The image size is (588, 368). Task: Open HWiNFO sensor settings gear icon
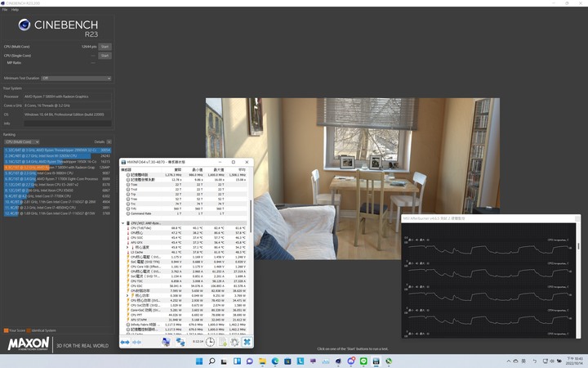pyautogui.click(x=234, y=342)
